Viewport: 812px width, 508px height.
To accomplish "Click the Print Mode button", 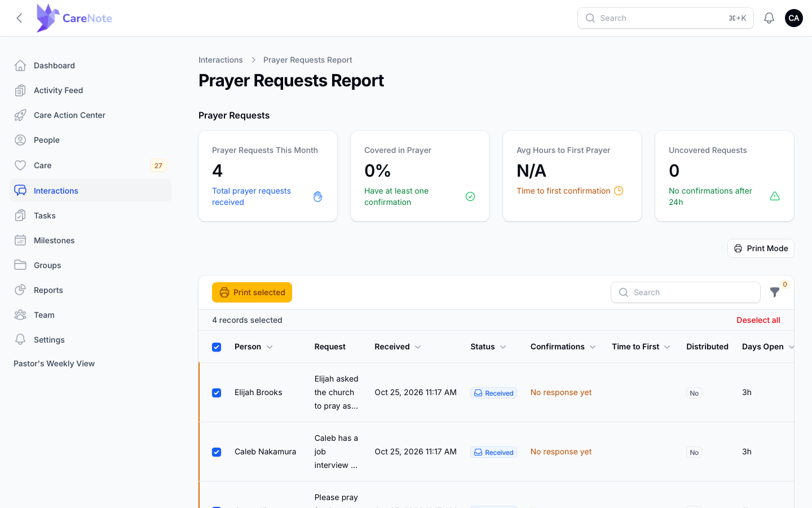I will pos(761,248).
